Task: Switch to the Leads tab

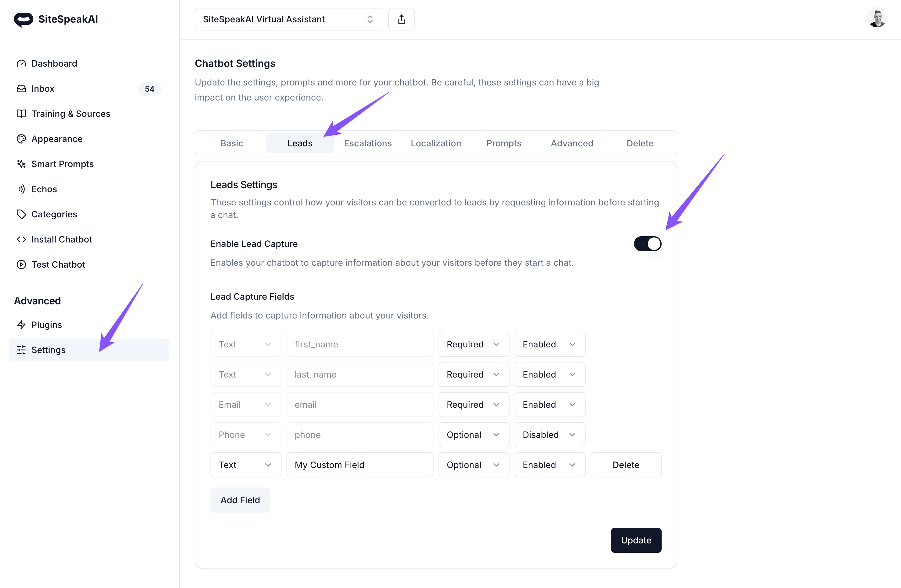Action: [x=300, y=143]
